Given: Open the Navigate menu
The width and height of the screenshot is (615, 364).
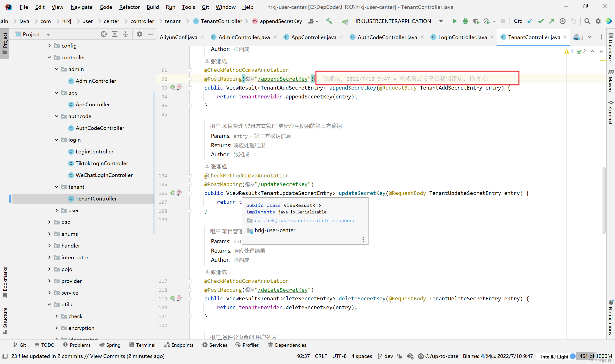Looking at the screenshot, I should [81, 7].
